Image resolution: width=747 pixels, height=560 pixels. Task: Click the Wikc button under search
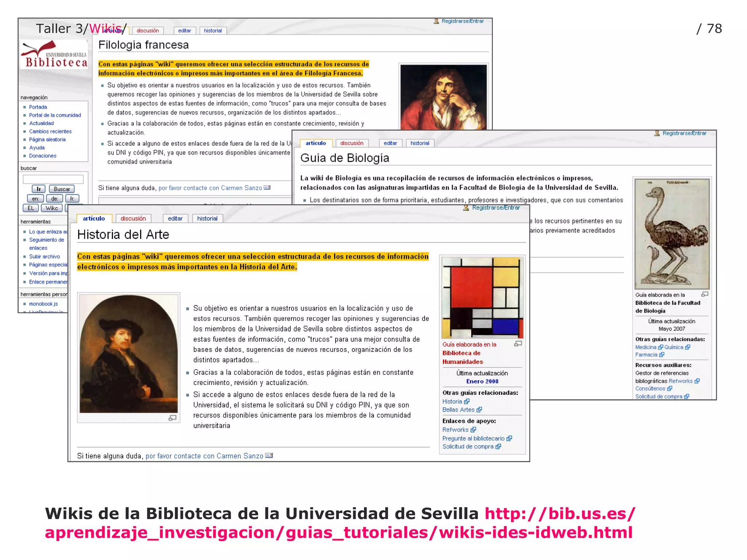coord(52,208)
